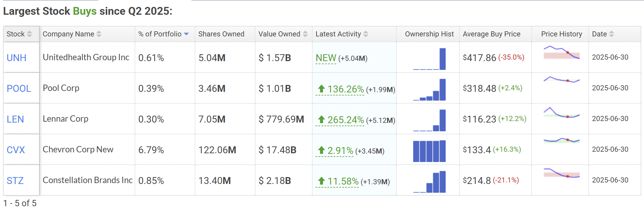This screenshot has height=218, width=644.
Task: Click the Average Buy Price column header
Action: tap(492, 34)
